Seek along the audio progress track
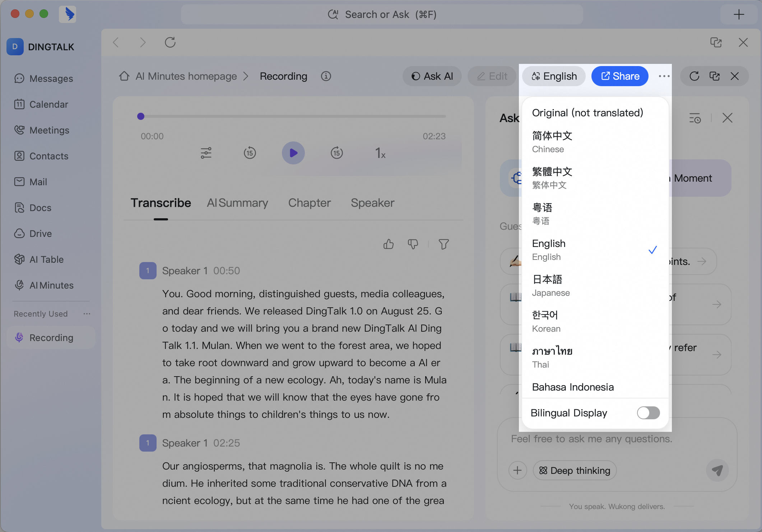Screen dimensions: 762x532 pos(293,116)
